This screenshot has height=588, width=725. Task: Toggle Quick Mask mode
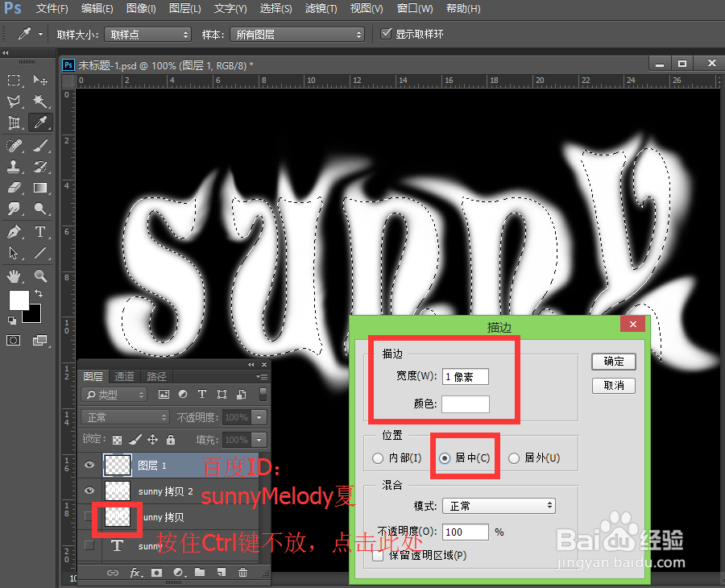(x=14, y=341)
